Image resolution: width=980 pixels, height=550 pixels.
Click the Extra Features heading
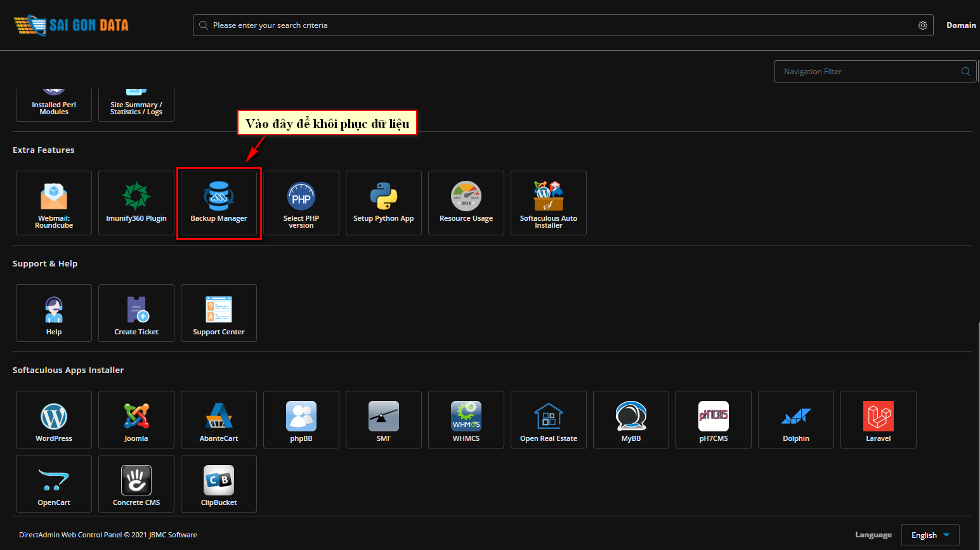pos(44,150)
